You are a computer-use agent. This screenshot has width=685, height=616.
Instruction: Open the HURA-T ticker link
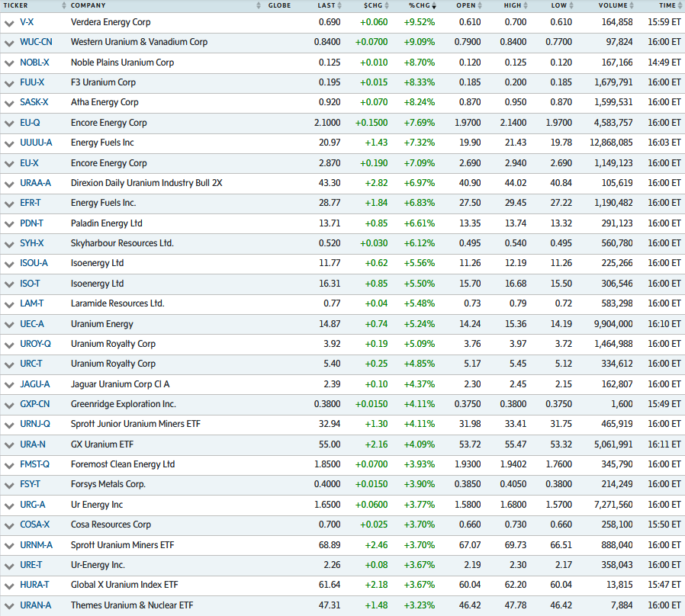tap(34, 585)
